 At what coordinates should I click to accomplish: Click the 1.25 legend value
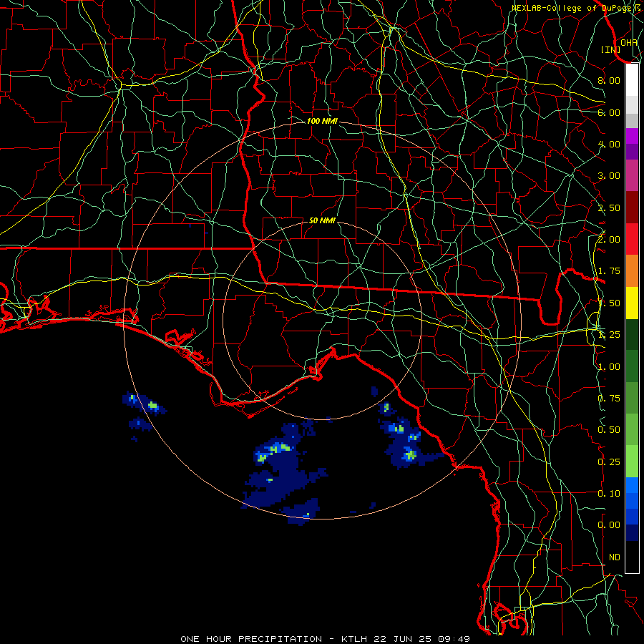(x=609, y=335)
